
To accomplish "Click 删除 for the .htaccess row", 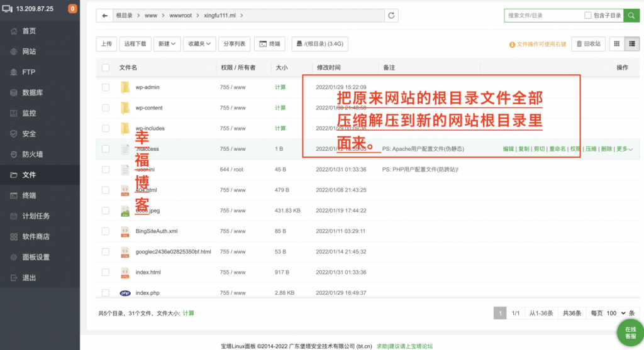I will click(x=607, y=149).
